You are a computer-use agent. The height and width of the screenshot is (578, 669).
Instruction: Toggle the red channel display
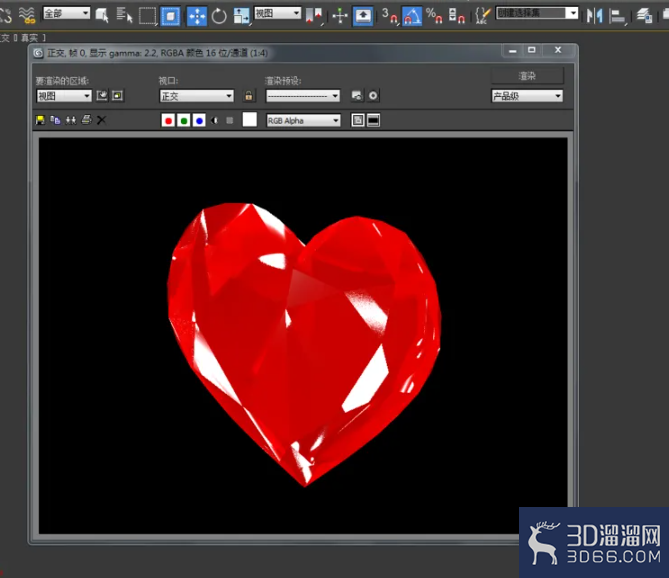click(169, 121)
